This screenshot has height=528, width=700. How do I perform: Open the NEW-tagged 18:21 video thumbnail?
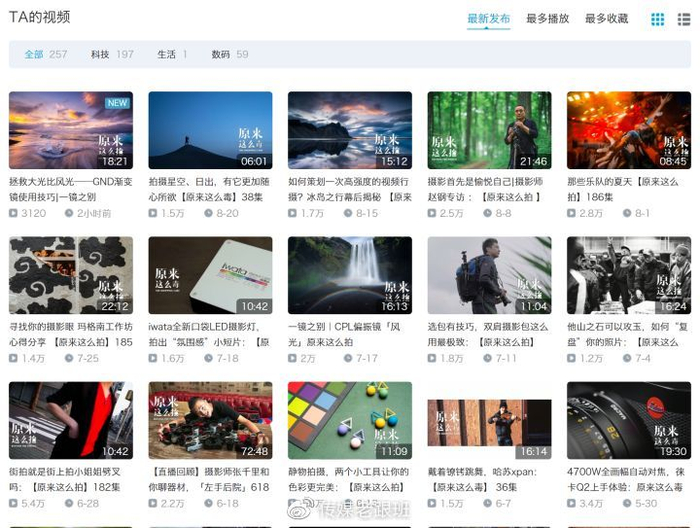click(x=70, y=130)
